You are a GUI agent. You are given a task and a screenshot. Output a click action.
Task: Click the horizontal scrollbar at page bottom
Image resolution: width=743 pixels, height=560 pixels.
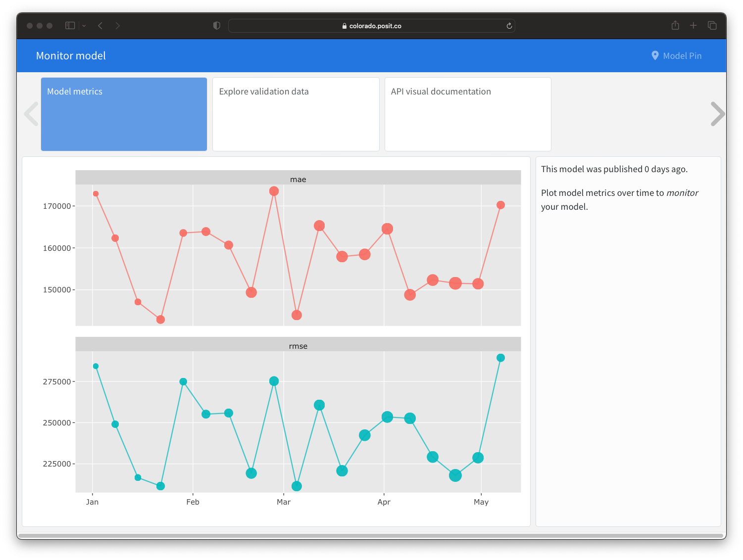(371, 535)
